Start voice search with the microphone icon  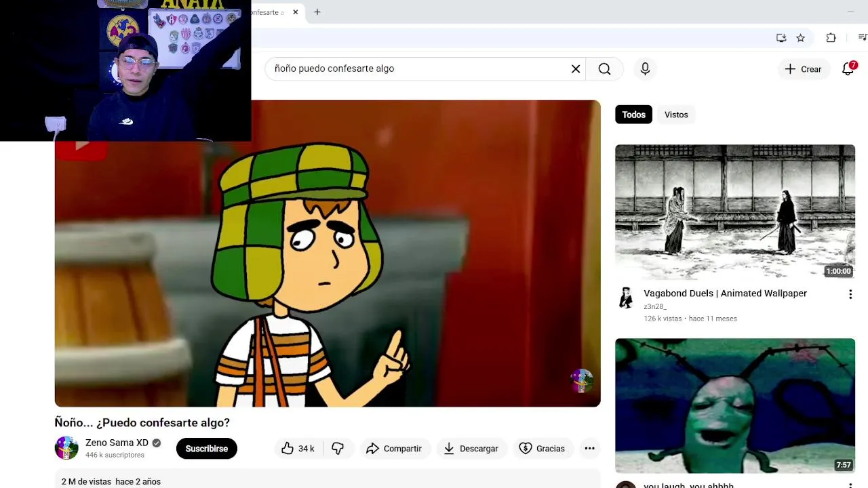[645, 68]
